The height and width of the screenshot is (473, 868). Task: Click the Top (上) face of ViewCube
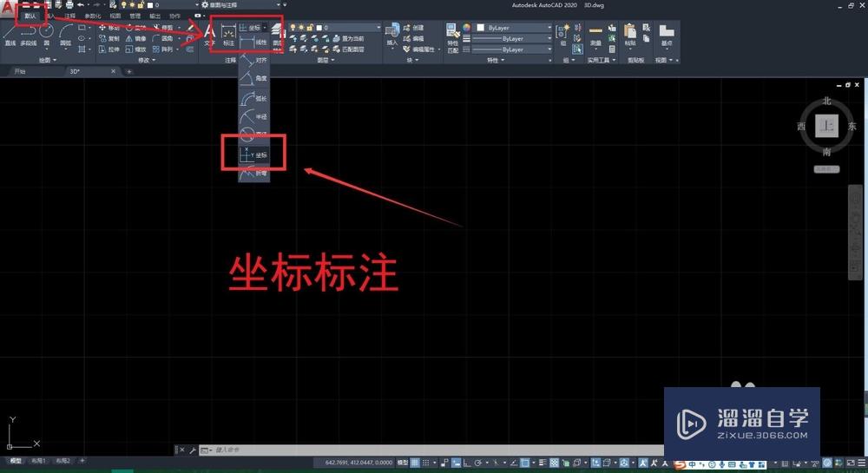[826, 126]
